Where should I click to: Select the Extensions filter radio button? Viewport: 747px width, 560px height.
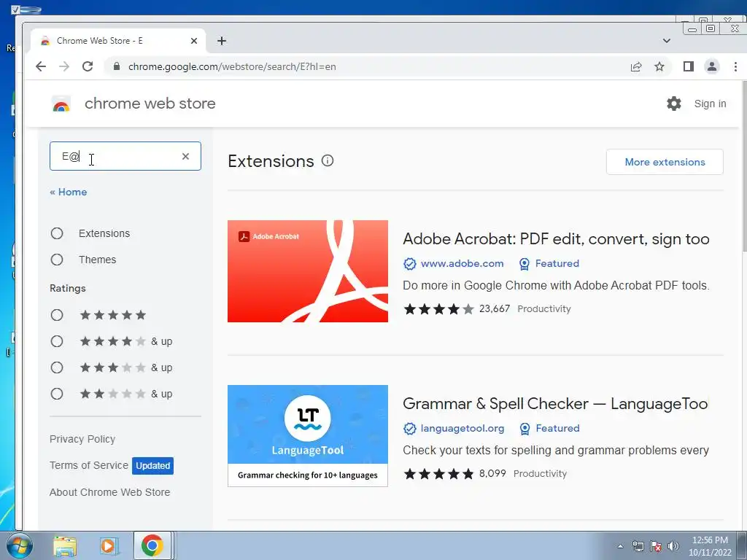(57, 233)
